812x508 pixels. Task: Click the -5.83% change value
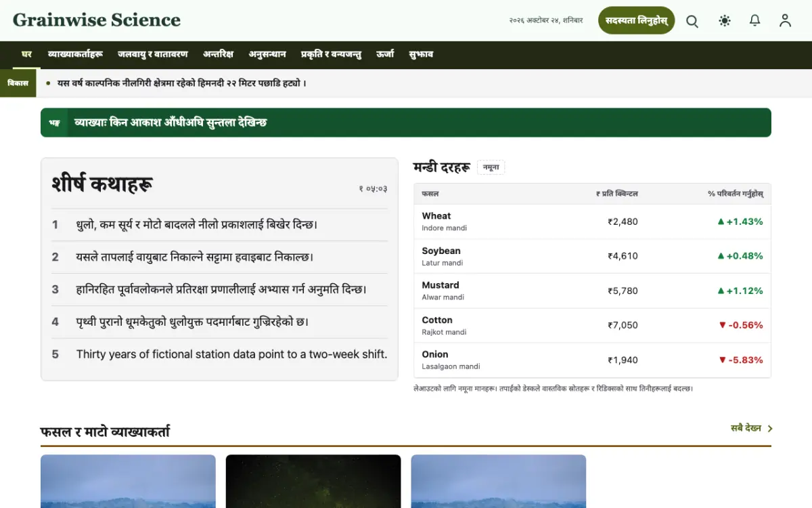click(741, 360)
